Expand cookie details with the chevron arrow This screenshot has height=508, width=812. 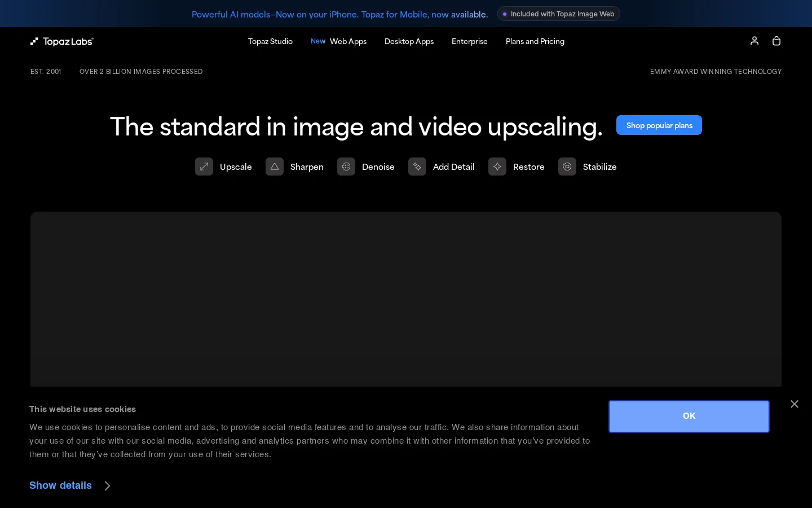pyautogui.click(x=107, y=486)
